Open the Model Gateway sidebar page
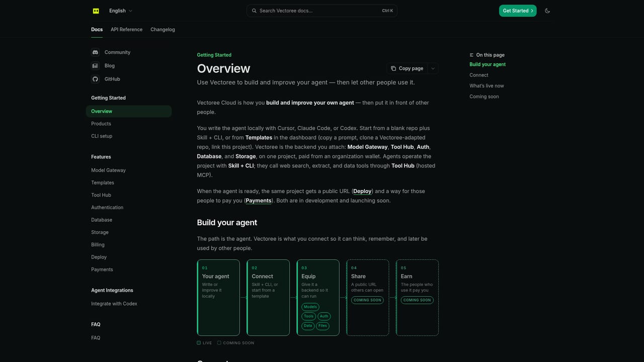 coord(129,170)
